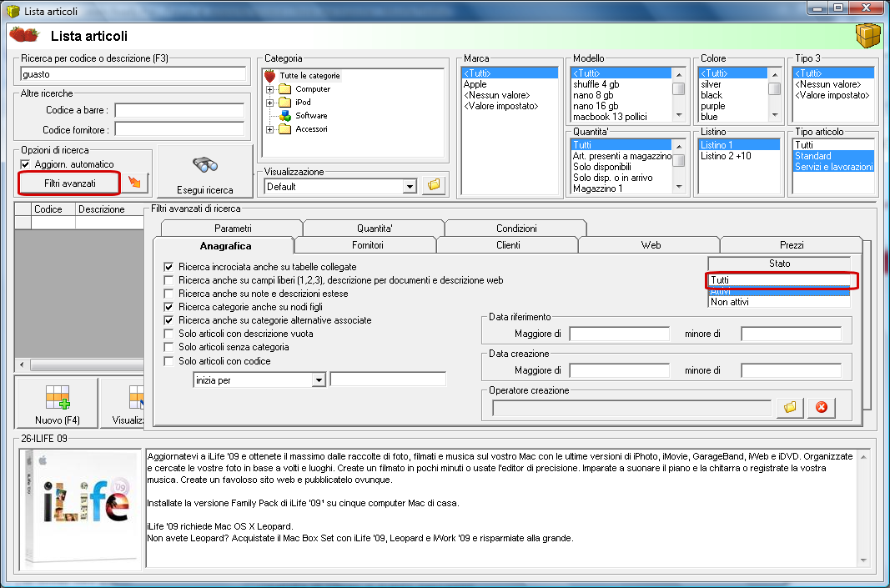Click text field next to 'inizia per'
Image resolution: width=890 pixels, height=588 pixels.
click(x=388, y=379)
